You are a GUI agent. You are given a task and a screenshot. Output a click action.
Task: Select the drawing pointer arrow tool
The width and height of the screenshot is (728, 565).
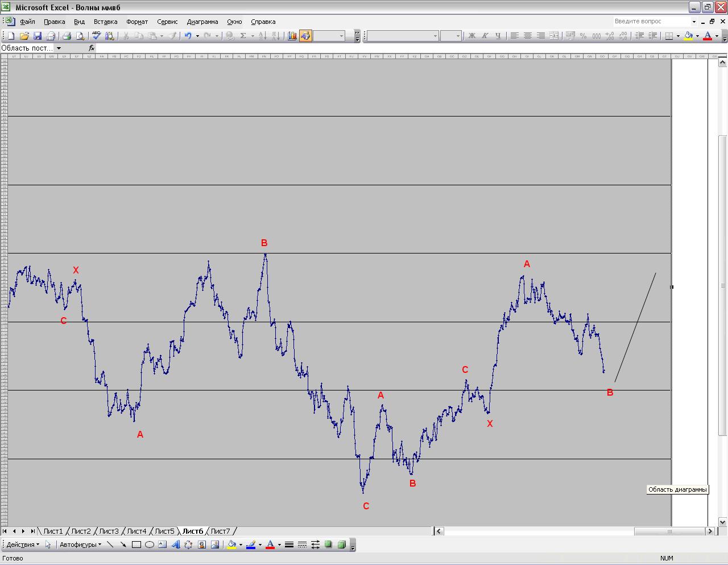(48, 545)
